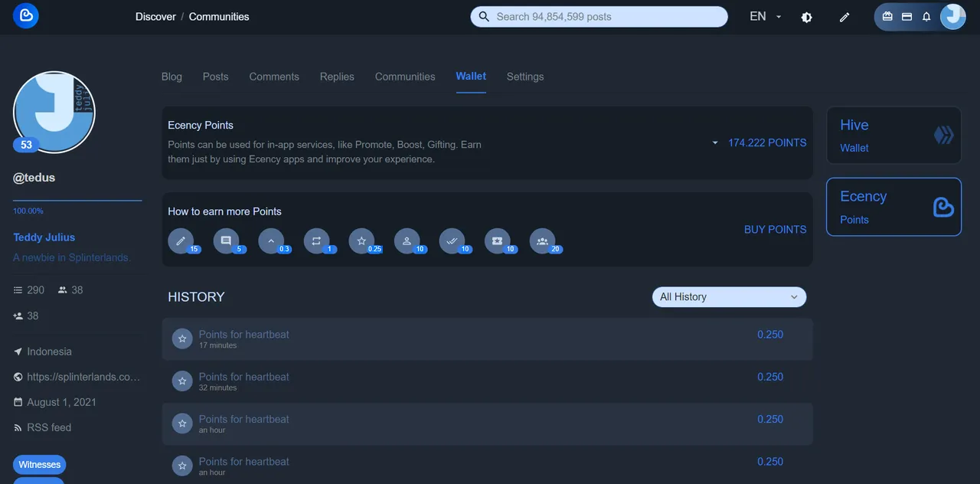The image size is (980, 484).
Task: Click the post pencil points icon (15)
Action: pos(181,240)
